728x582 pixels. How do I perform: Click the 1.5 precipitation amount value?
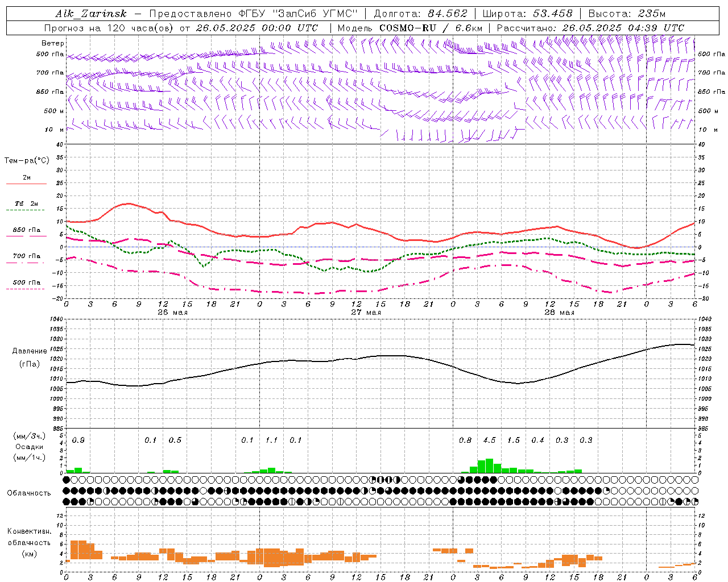click(x=514, y=440)
